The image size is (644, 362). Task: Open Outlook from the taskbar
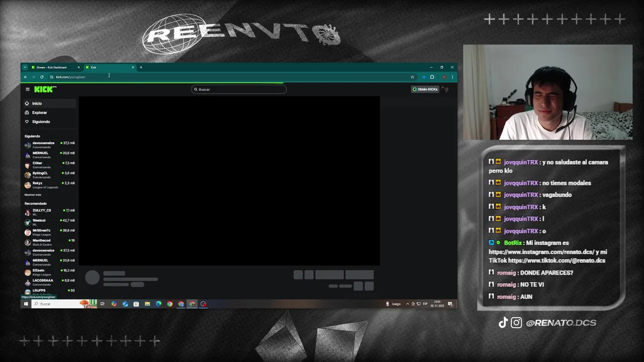coord(125,304)
